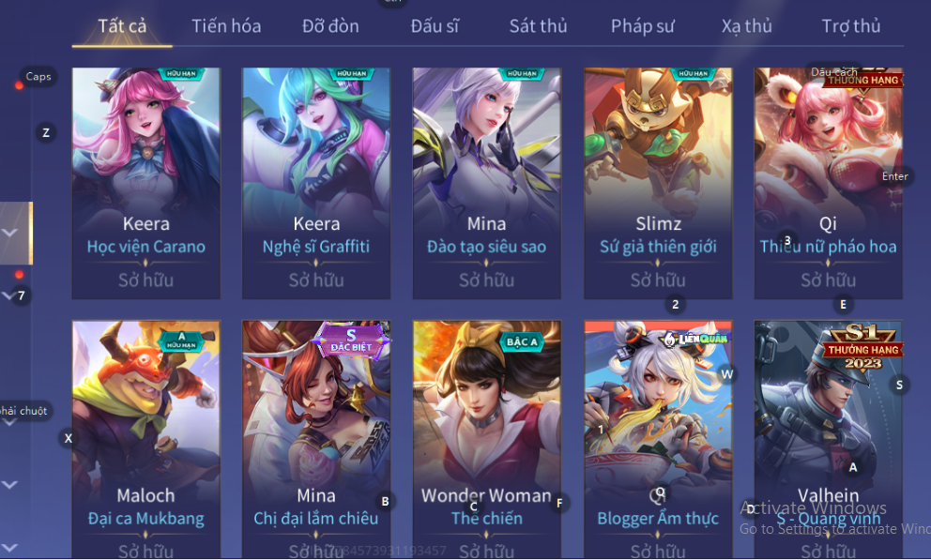Click Sở hữu under Qi Thiếu nữ pháo hoa
This screenshot has height=560, width=931.
click(x=828, y=280)
